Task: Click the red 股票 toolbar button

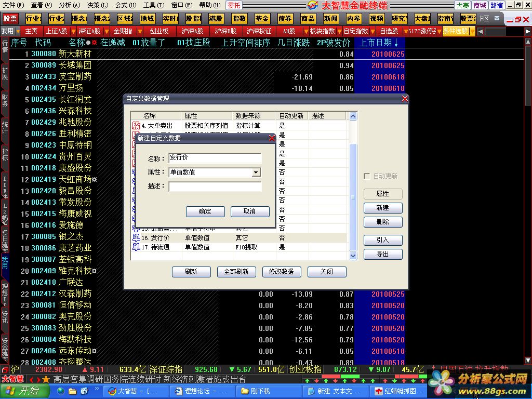Action: [x=10, y=19]
